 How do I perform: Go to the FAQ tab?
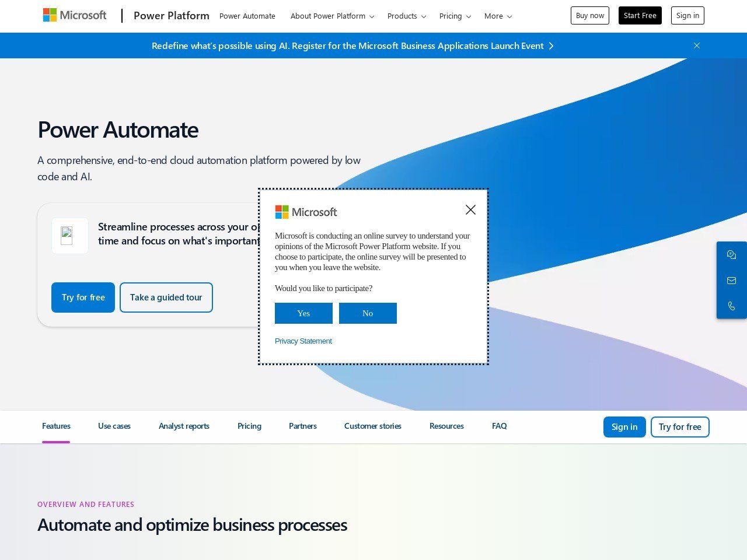(x=499, y=426)
